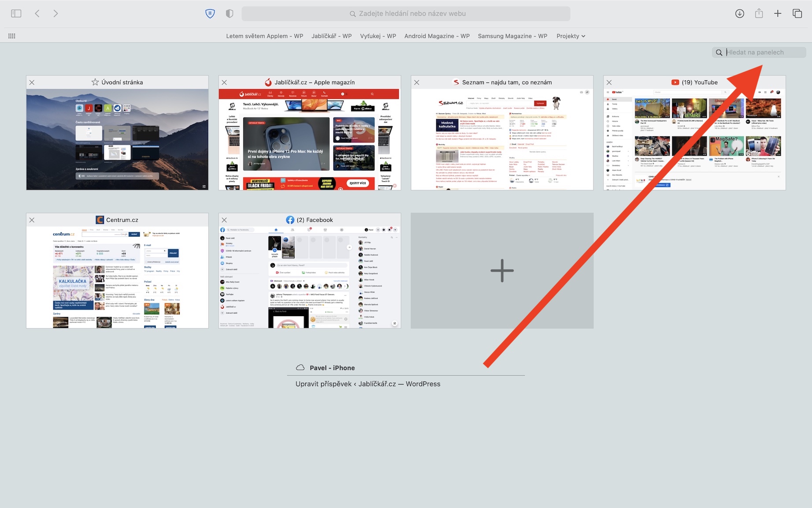
Task: Go forward to the next page
Action: (56, 14)
